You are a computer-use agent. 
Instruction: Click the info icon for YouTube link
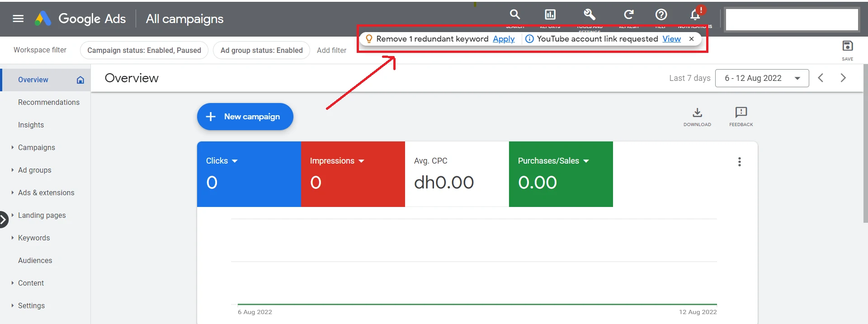coord(529,39)
